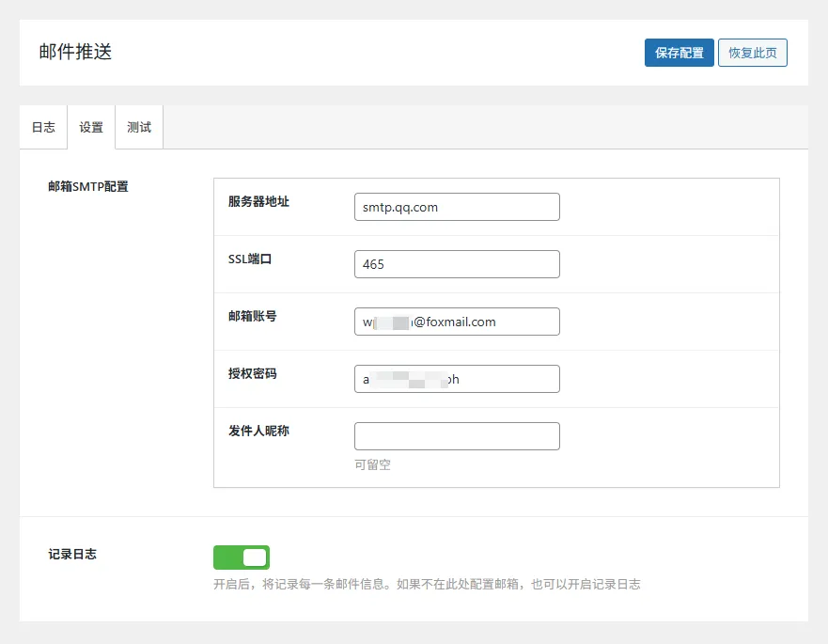Switch to the 日志 tab
The width and height of the screenshot is (828, 644).
43,127
